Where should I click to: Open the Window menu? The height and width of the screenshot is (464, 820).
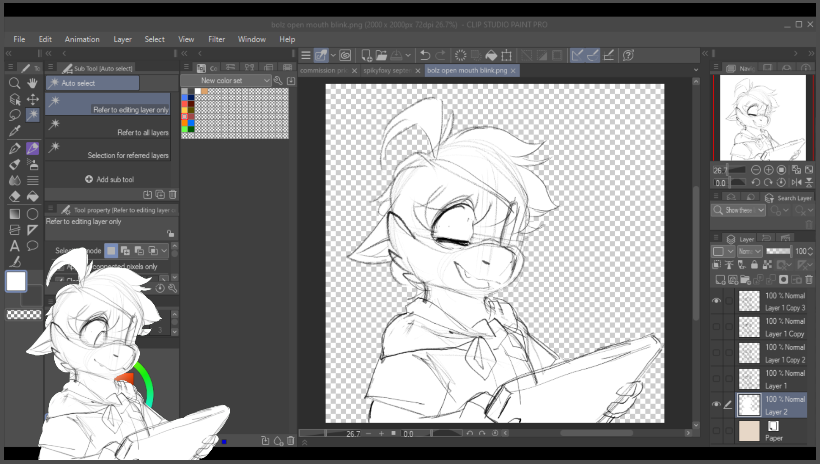pyautogui.click(x=252, y=39)
